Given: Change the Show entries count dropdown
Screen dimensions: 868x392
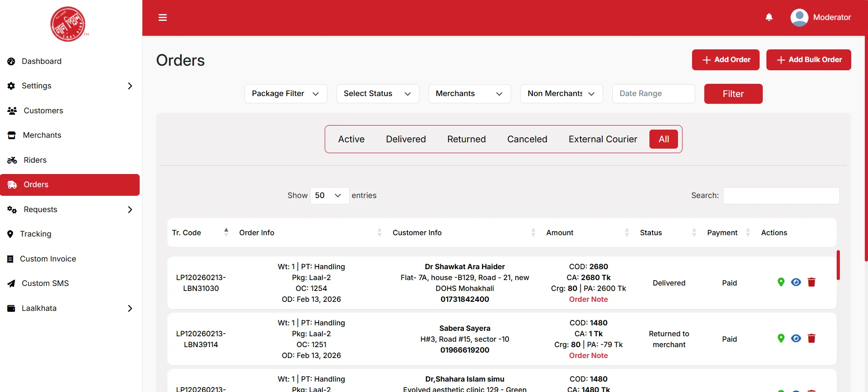Looking at the screenshot, I should tap(330, 196).
